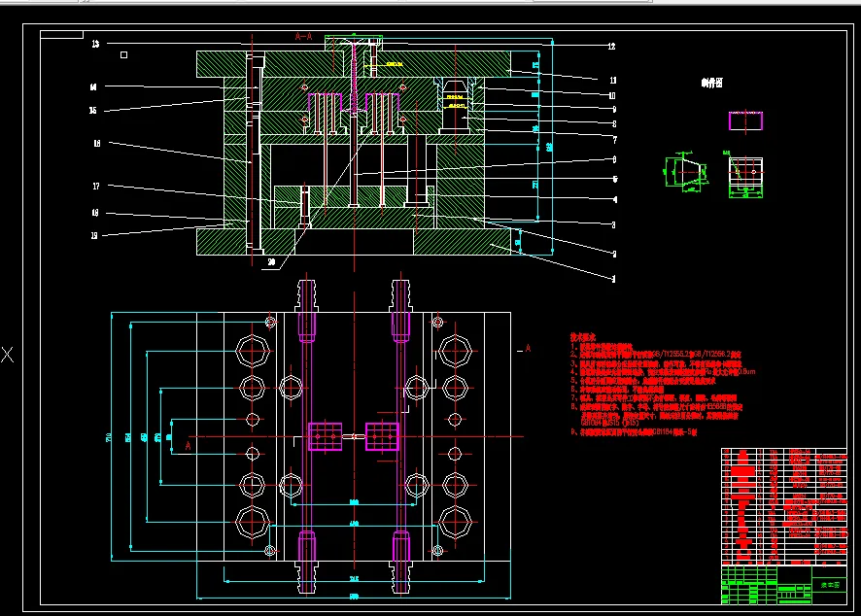Click part callout number 17 on the left

point(96,187)
